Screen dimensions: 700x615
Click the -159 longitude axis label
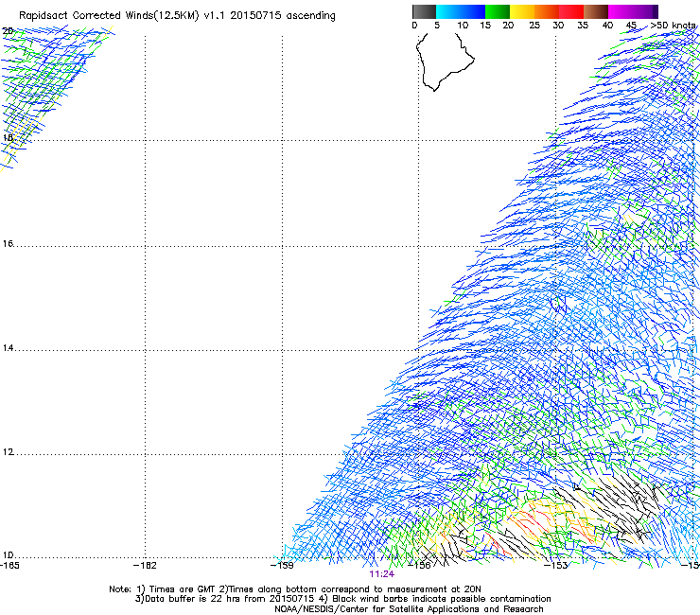(282, 566)
